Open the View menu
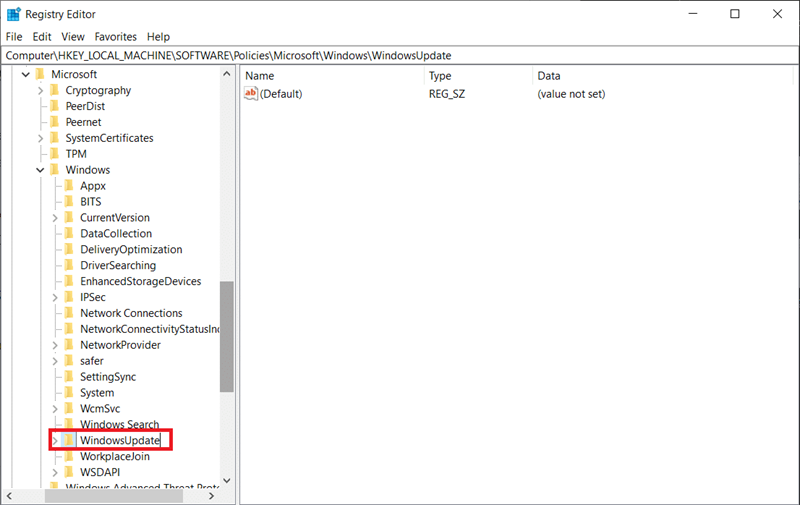Viewport: 801px width, 506px height. pos(73,37)
